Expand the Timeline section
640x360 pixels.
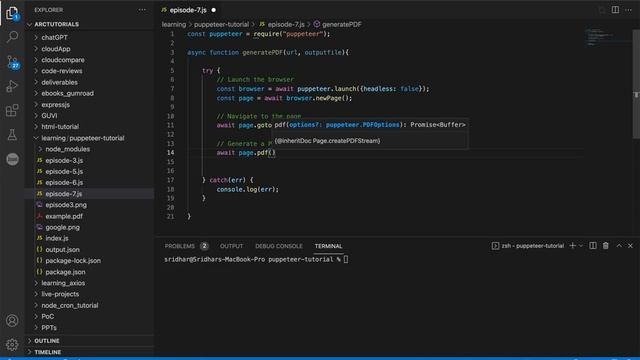click(x=47, y=352)
